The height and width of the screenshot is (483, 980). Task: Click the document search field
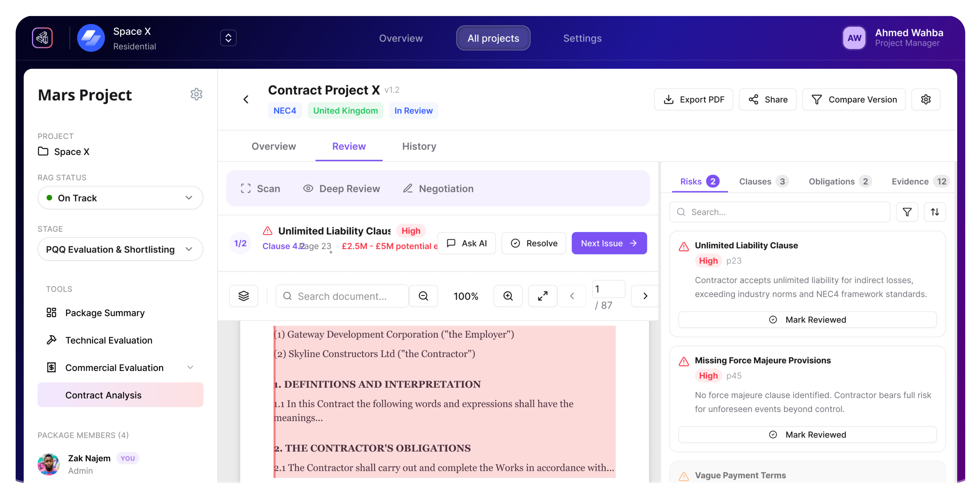[x=342, y=296]
